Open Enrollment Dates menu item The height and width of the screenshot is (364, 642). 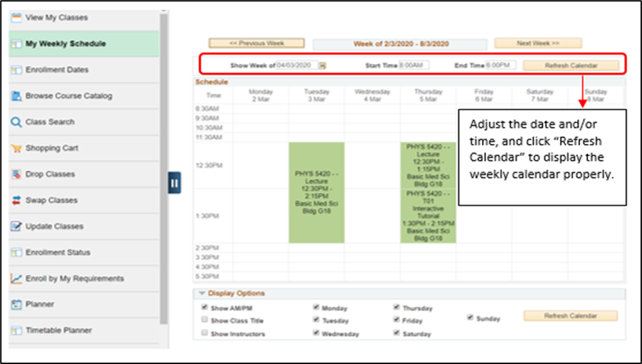coord(84,70)
